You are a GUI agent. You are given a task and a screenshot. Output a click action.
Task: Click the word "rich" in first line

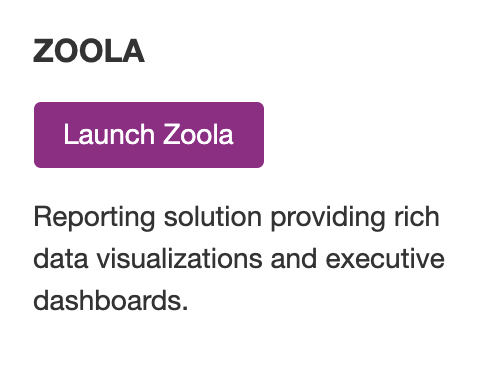point(417,217)
